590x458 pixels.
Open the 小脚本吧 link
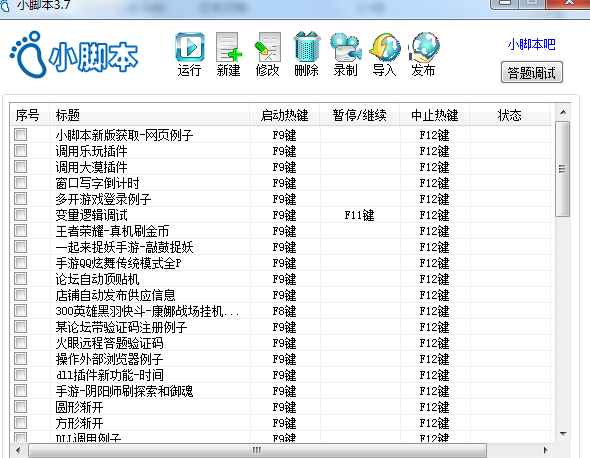(531, 44)
